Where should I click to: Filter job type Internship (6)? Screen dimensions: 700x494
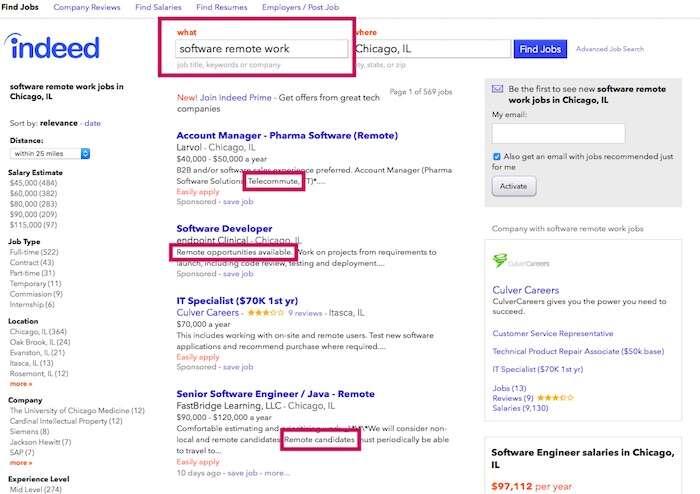pyautogui.click(x=32, y=304)
